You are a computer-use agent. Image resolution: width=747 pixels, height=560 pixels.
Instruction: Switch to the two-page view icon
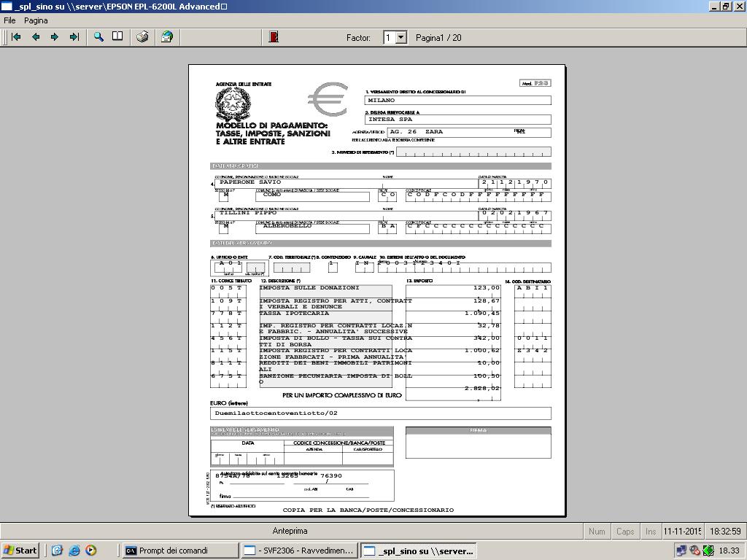[x=117, y=37]
